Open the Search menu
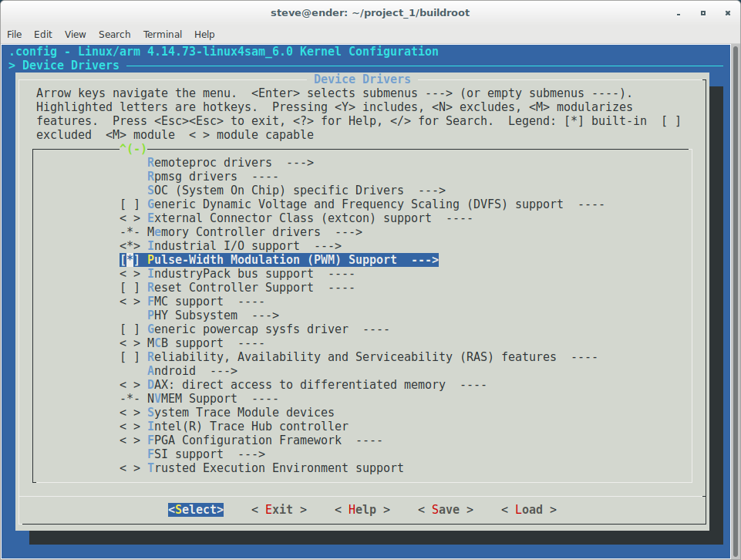The height and width of the screenshot is (560, 741). click(x=114, y=34)
